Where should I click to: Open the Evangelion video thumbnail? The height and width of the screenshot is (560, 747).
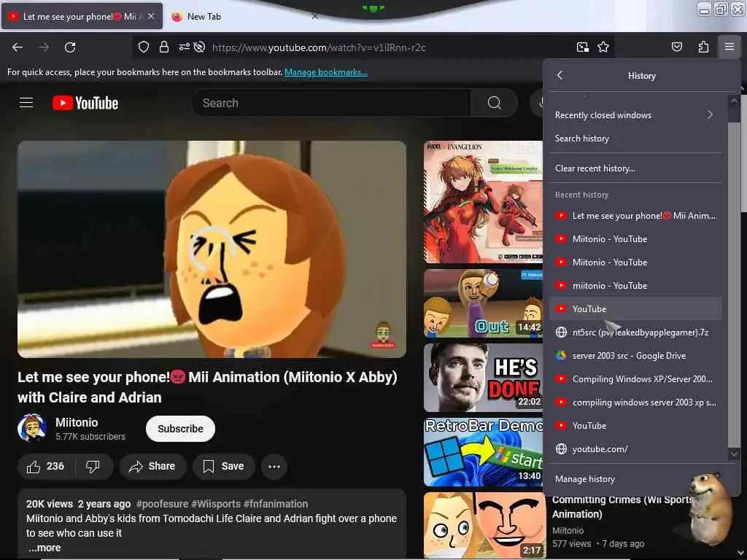[x=483, y=202]
